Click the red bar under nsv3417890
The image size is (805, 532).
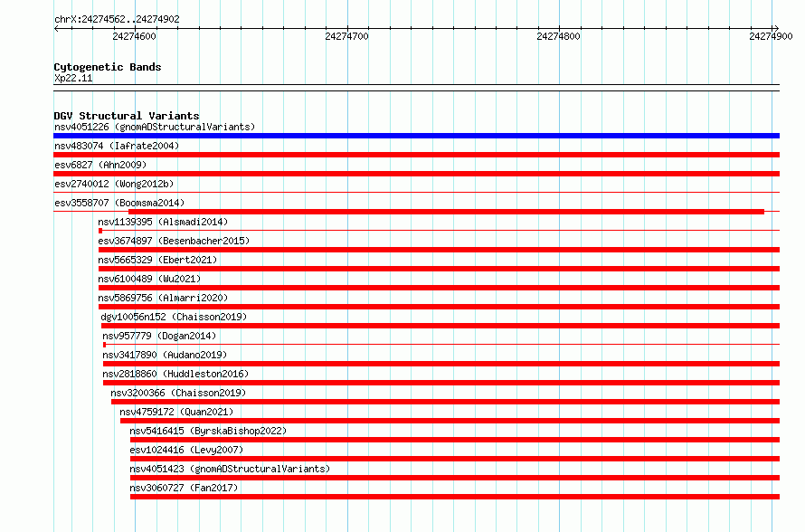[441, 364]
